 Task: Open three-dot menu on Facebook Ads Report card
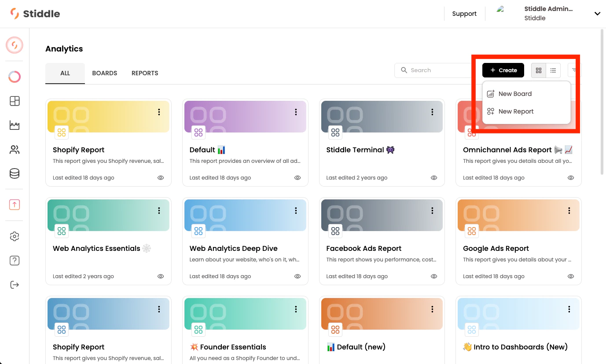pos(433,211)
